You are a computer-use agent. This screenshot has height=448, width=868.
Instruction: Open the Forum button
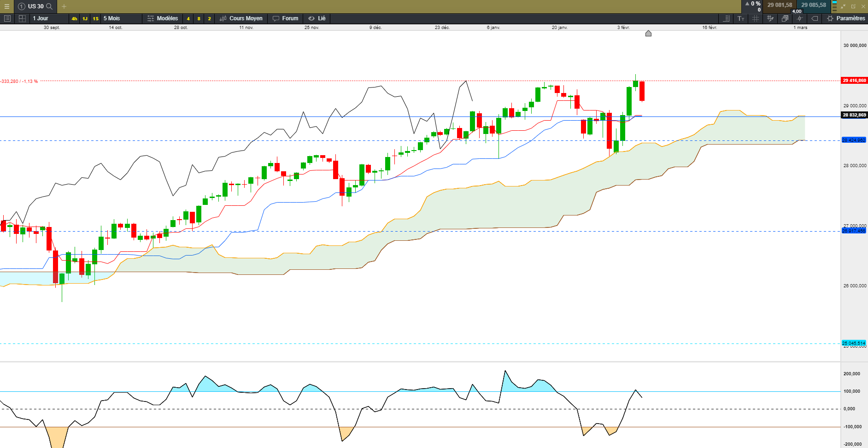click(x=286, y=18)
